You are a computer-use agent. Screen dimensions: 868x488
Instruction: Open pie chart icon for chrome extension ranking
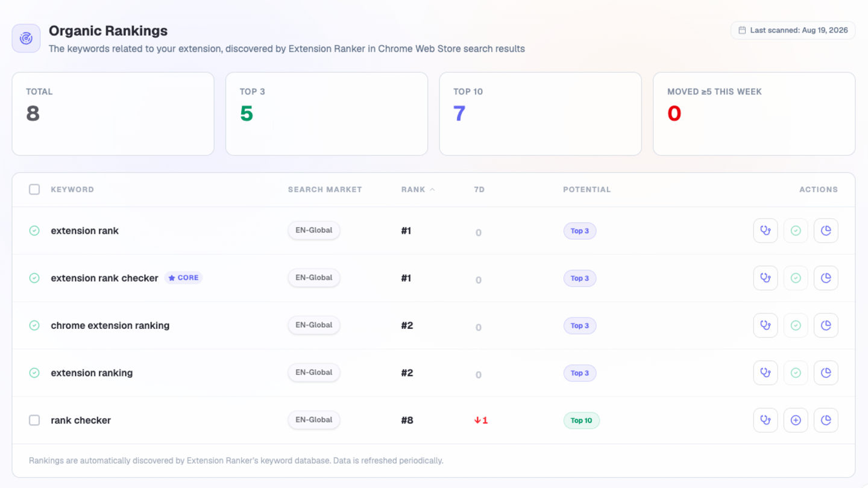point(826,325)
